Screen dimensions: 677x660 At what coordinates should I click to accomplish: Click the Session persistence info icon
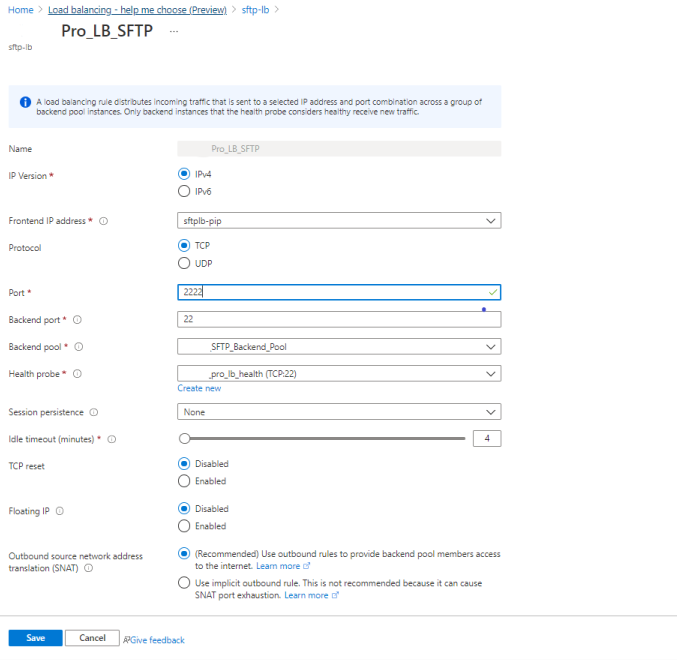pyautogui.click(x=94, y=412)
